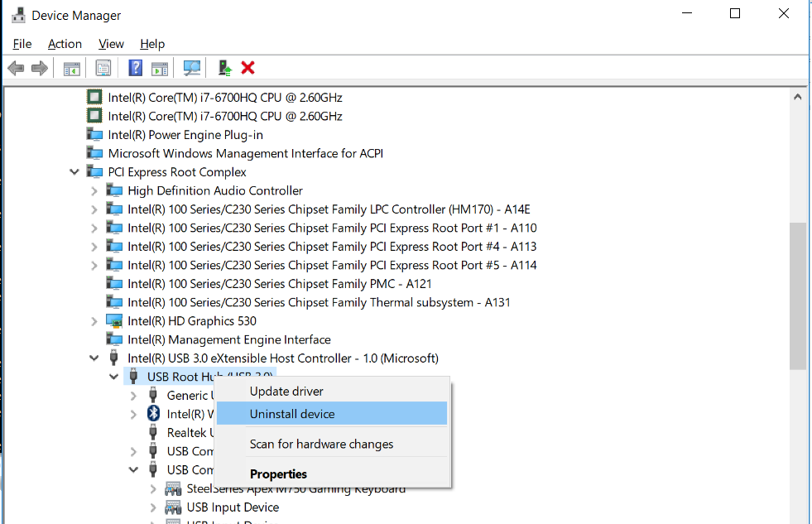This screenshot has height=524, width=812.
Task: Scan for hardware changes via monitor icon
Action: tap(191, 68)
